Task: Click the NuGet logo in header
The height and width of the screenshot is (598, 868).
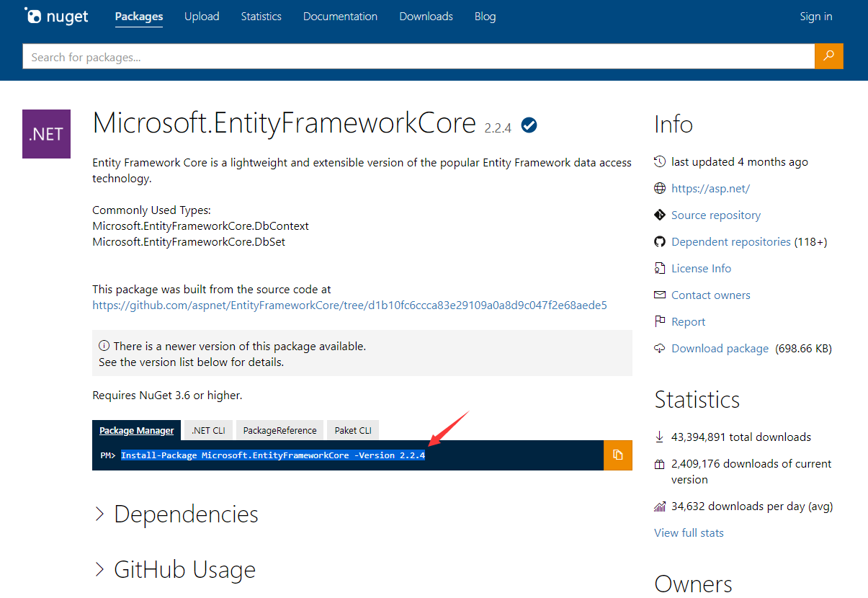Action: click(x=56, y=16)
